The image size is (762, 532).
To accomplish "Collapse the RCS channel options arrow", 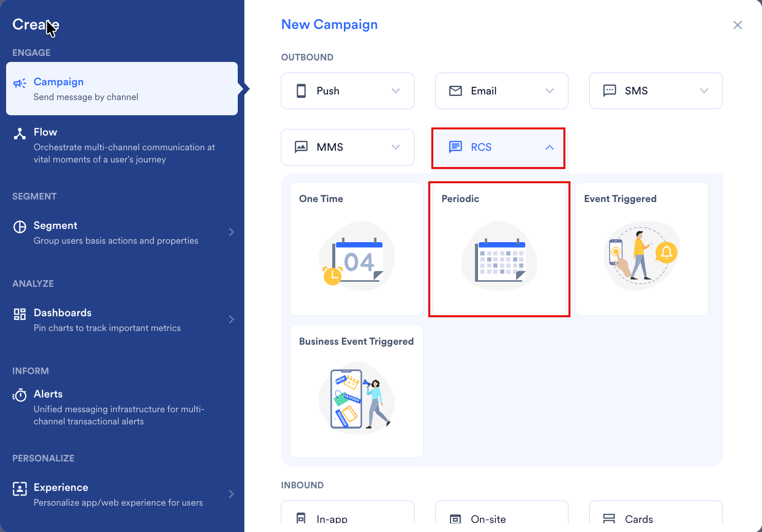I will coord(550,147).
